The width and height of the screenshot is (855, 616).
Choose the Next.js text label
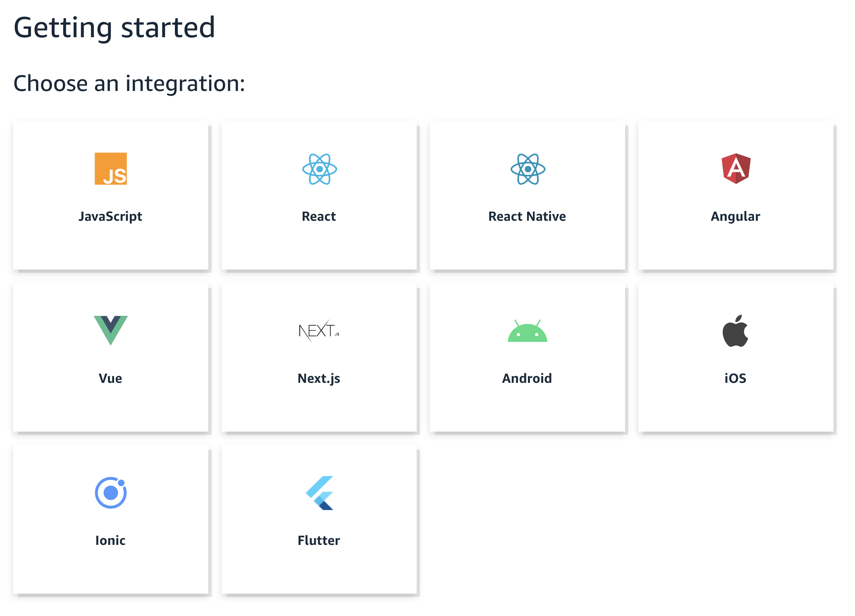319,378
